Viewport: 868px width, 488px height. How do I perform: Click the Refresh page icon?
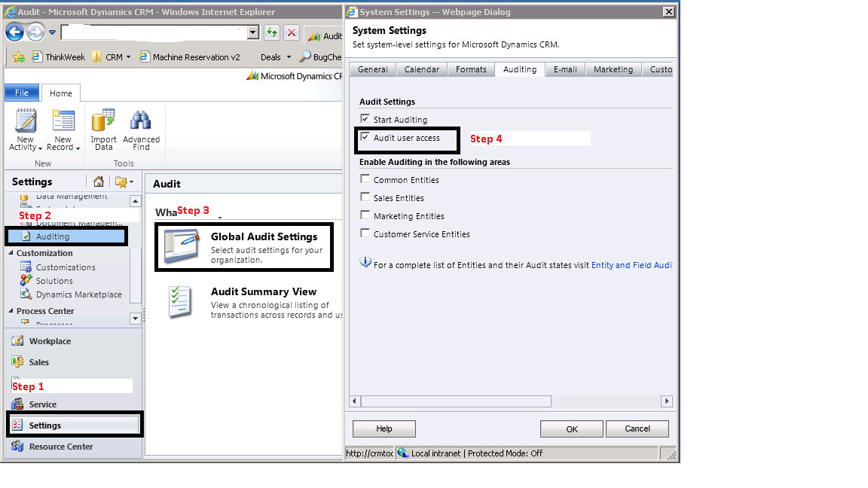click(x=272, y=32)
